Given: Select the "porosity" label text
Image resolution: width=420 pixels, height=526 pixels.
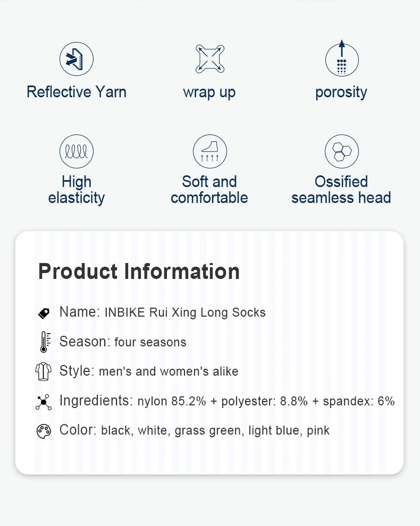Looking at the screenshot, I should [x=341, y=92].
